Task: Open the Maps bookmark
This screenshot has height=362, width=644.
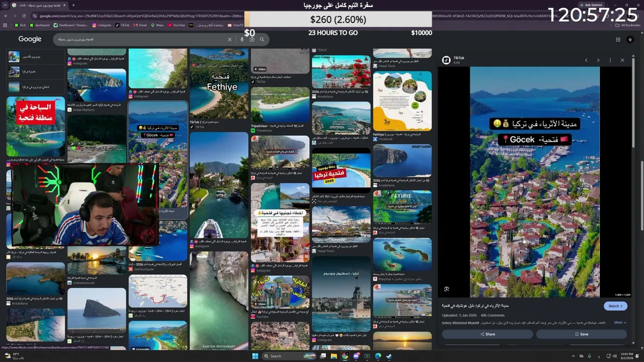Action: (157, 25)
